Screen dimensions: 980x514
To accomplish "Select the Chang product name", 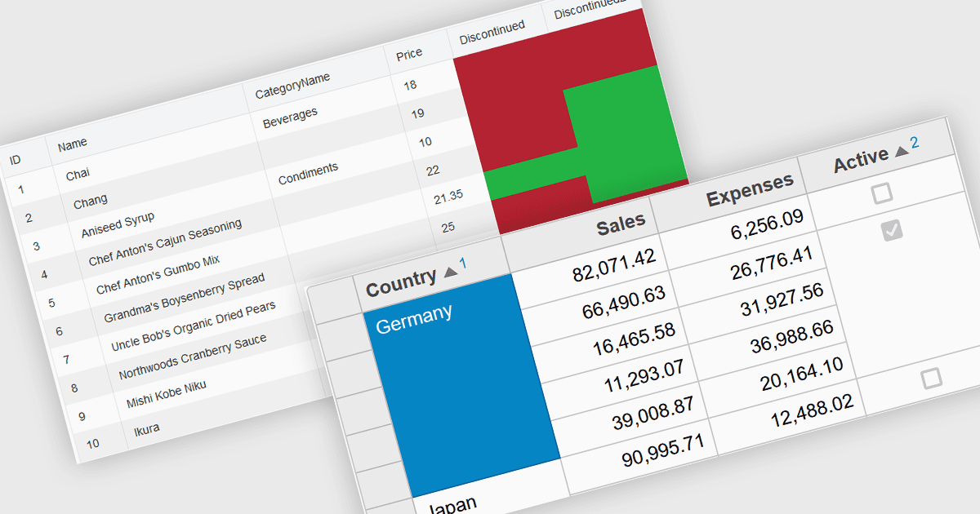I will 90,202.
